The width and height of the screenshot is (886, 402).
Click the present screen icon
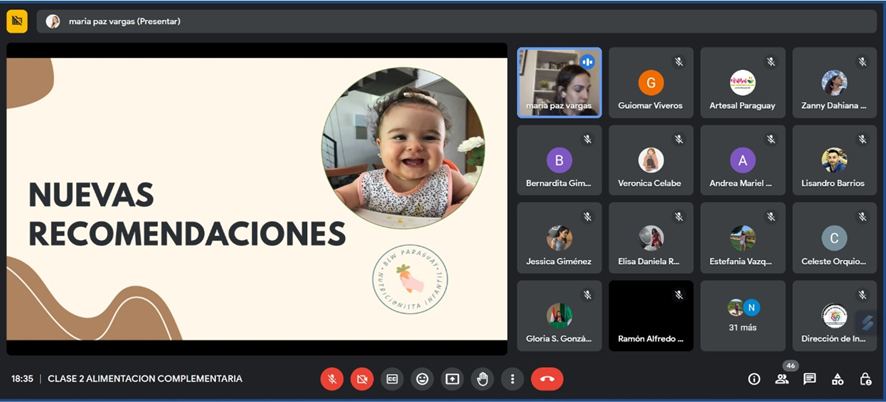coord(452,379)
